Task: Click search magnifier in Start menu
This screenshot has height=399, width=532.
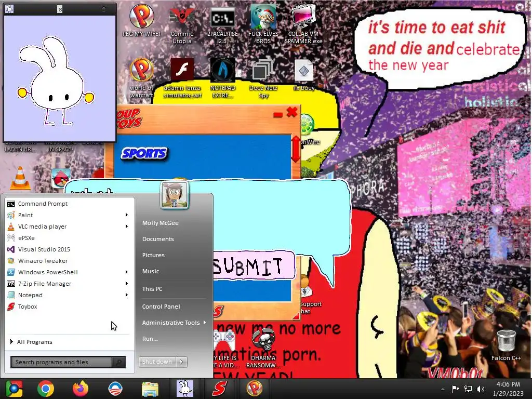Action: [119, 362]
